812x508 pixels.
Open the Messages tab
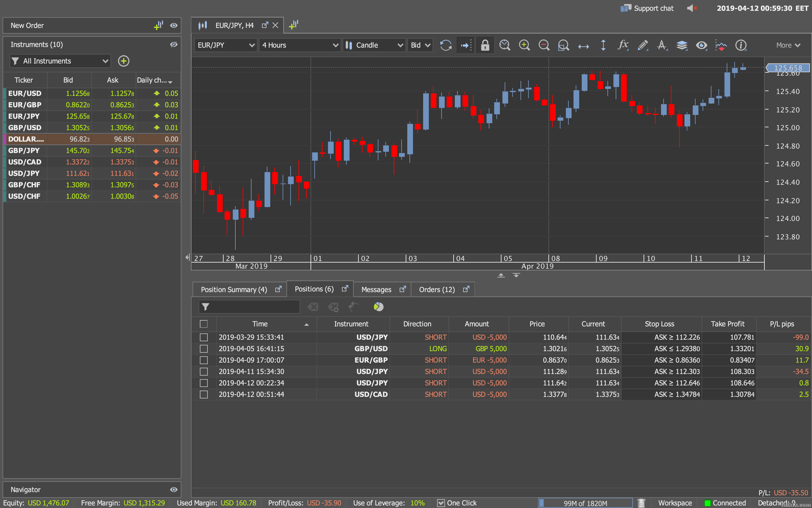click(382, 289)
